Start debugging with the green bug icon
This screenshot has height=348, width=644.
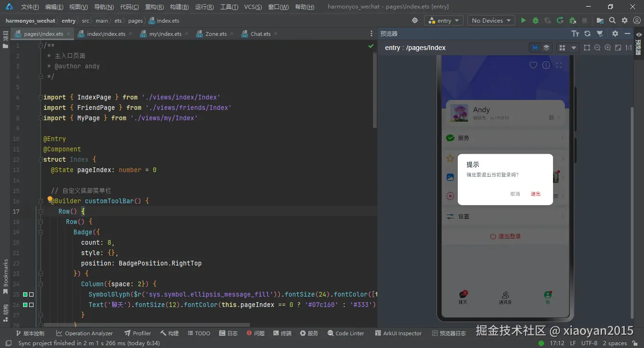click(536, 20)
